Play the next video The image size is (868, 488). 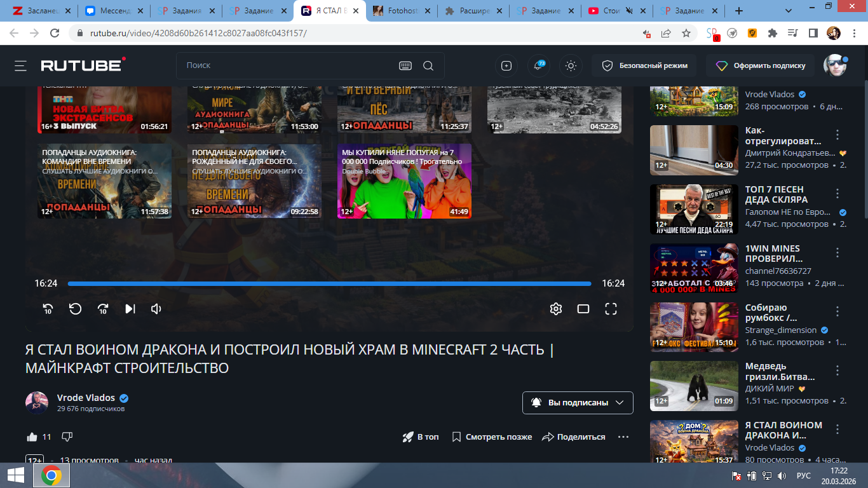click(130, 309)
